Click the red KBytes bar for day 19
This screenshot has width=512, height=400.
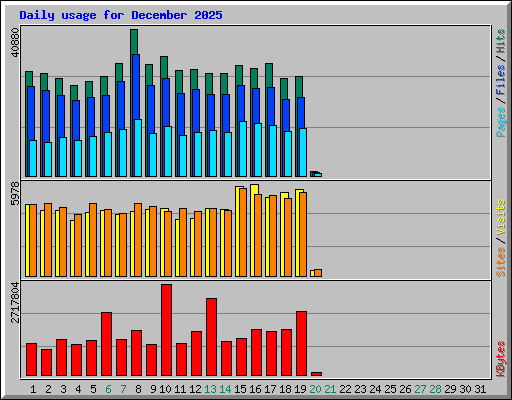301,344
